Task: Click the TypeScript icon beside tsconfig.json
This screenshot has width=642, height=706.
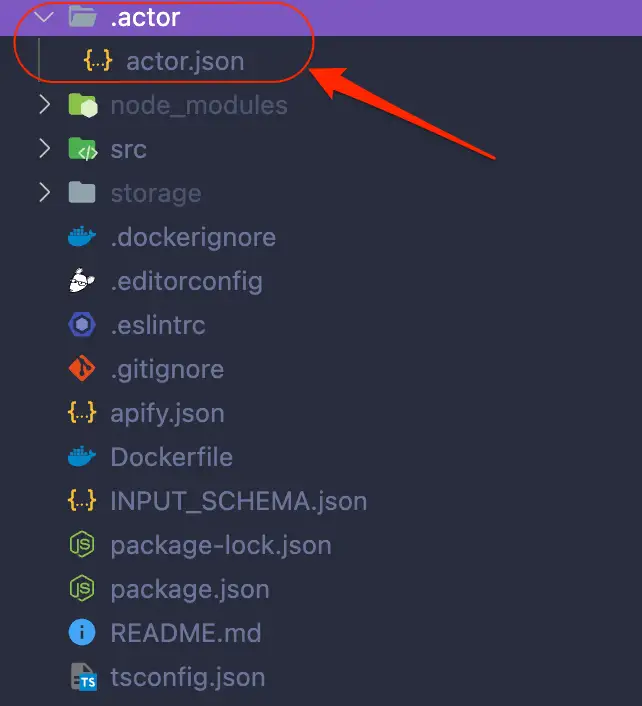Action: tap(81, 677)
